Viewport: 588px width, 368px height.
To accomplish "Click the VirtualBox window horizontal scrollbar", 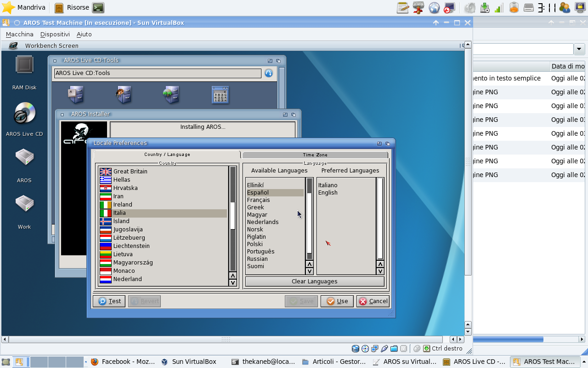I will click(226, 339).
